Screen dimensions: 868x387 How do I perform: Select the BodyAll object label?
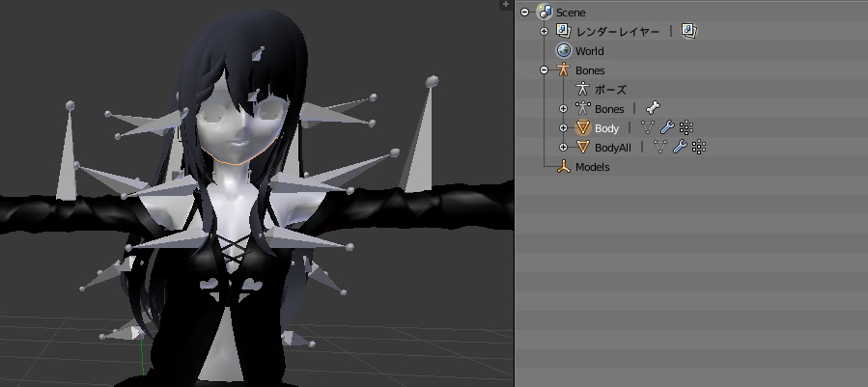tap(613, 148)
